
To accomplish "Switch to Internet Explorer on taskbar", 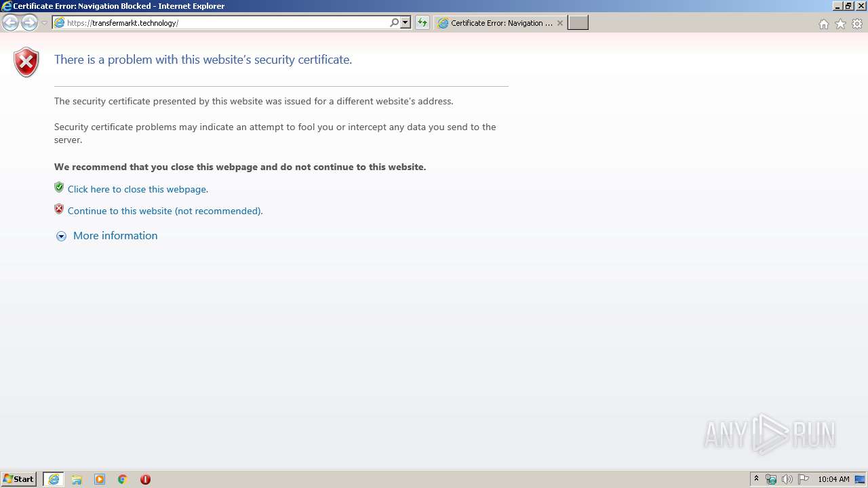I will click(54, 479).
